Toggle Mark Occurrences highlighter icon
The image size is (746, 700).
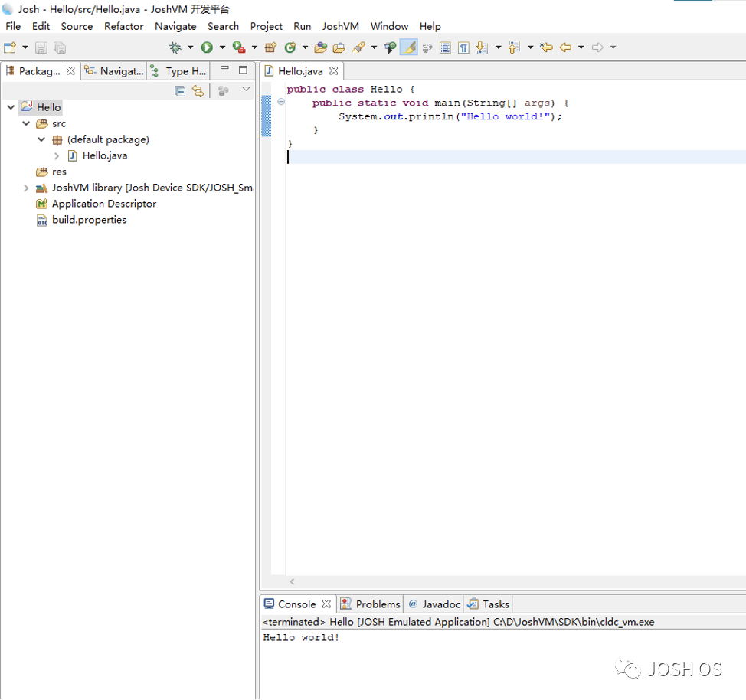pyautogui.click(x=409, y=47)
